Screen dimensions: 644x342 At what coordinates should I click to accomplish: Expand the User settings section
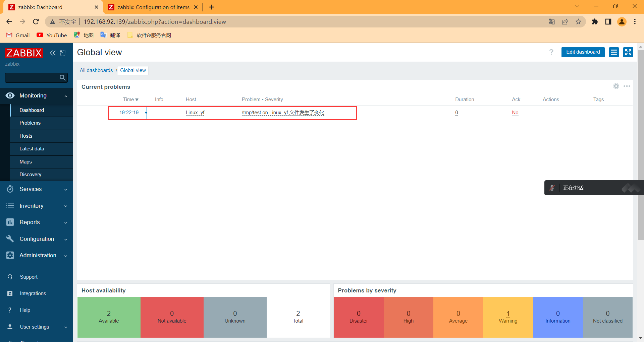[x=66, y=327]
